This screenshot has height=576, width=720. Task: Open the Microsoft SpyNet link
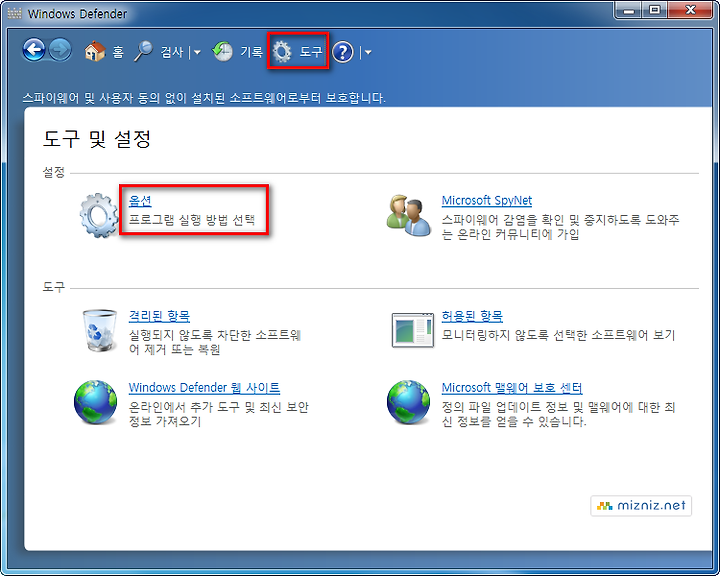click(x=487, y=201)
